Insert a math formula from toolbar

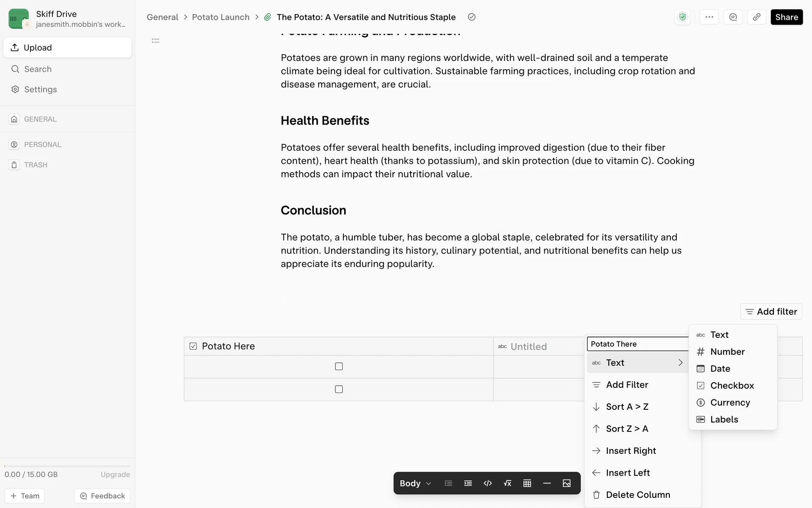(x=507, y=483)
